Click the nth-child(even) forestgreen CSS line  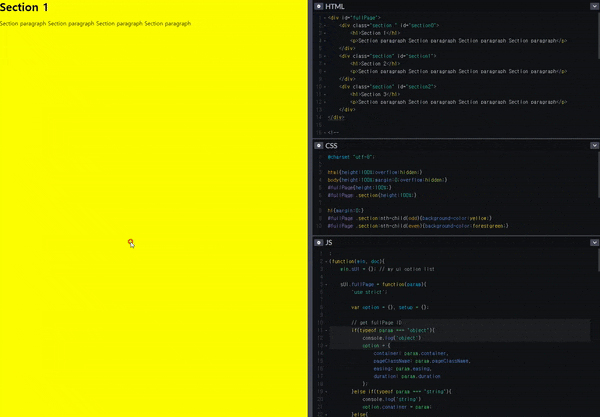[x=418, y=226]
